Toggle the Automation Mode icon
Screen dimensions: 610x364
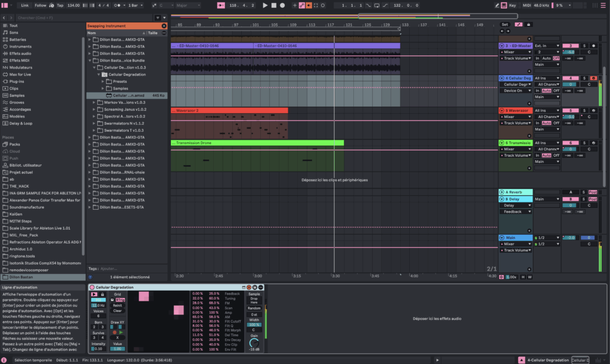click(x=519, y=24)
